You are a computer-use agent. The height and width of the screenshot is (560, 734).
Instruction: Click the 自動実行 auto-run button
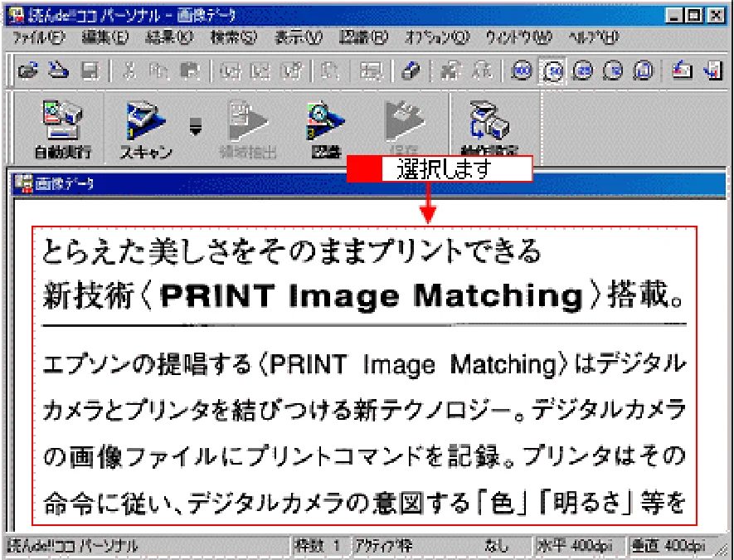(x=62, y=129)
